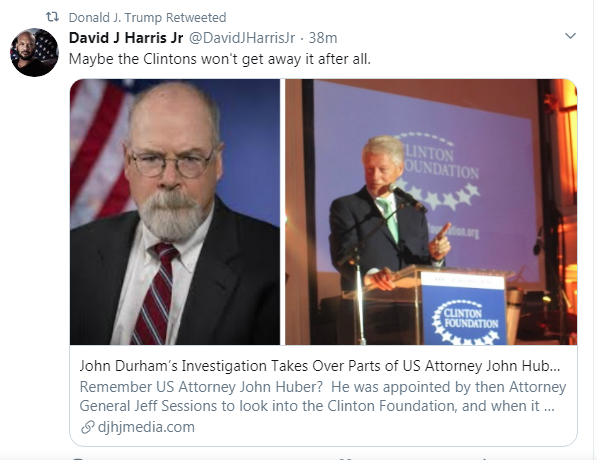Open the Clinton Foundation speech photo
This screenshot has width=597, height=460.
431,212
